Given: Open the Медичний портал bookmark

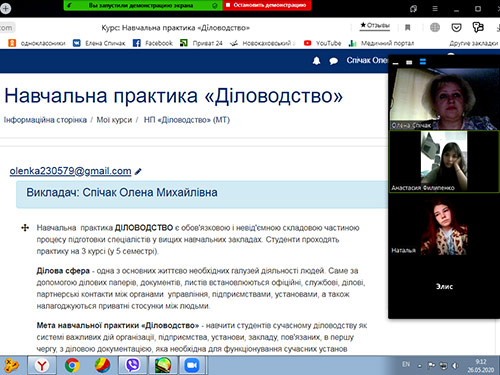Looking at the screenshot, I should coord(381,43).
